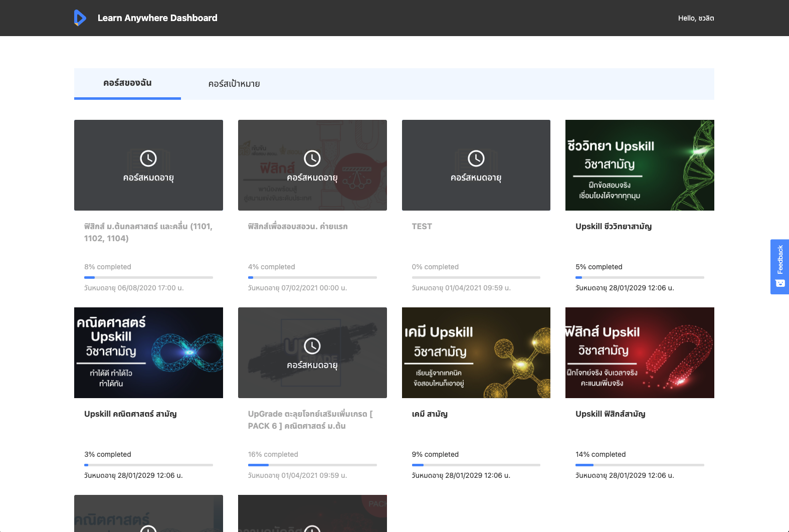Click clock icon on UpGrade PACK 6 course
The width and height of the screenshot is (789, 532).
coord(312,346)
